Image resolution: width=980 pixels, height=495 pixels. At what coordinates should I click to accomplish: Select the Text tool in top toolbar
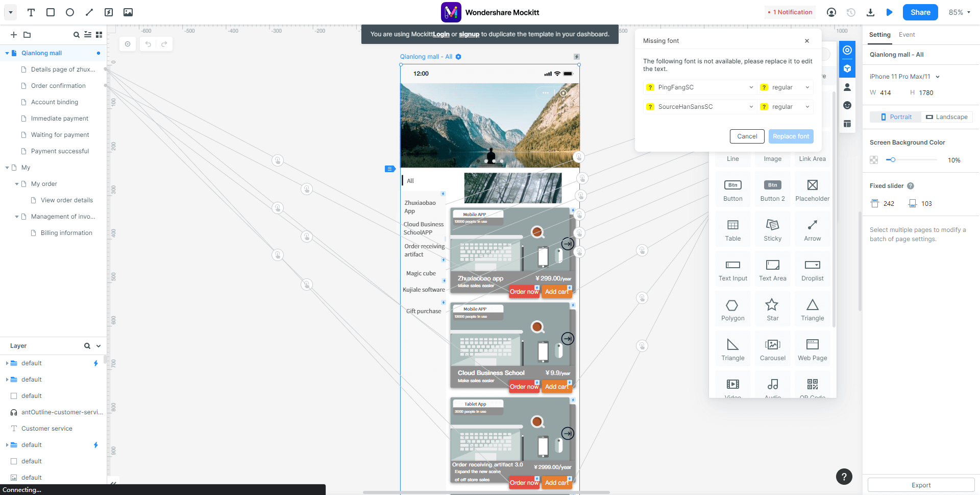pyautogui.click(x=31, y=12)
